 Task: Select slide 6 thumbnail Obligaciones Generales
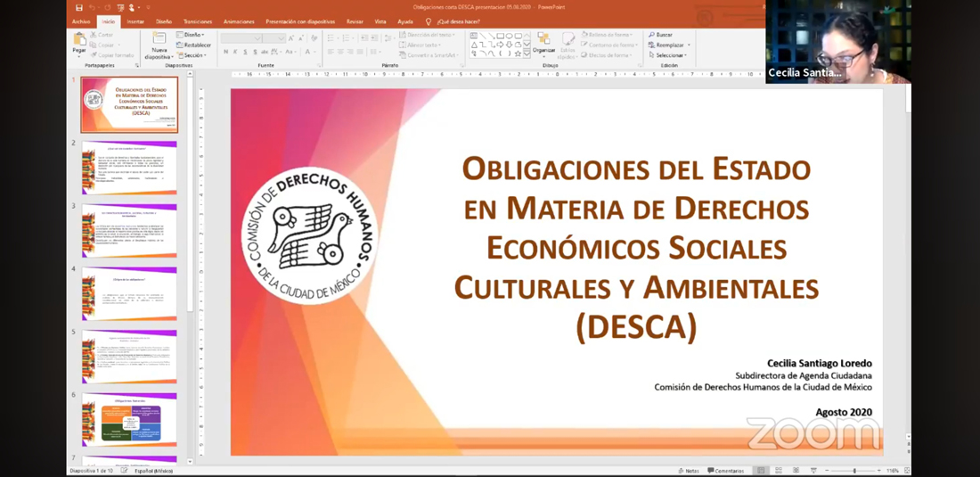129,419
